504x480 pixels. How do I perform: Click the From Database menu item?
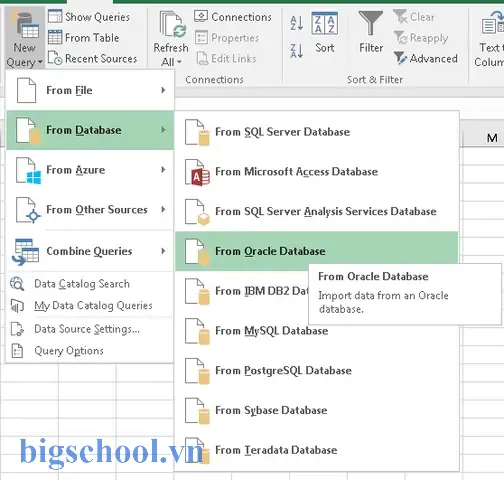[x=90, y=130]
